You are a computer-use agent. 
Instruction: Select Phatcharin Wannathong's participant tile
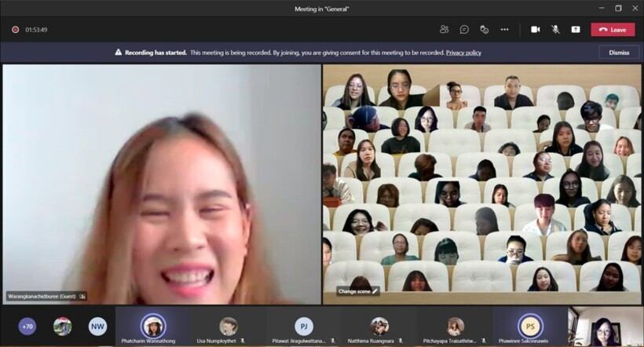(x=153, y=326)
